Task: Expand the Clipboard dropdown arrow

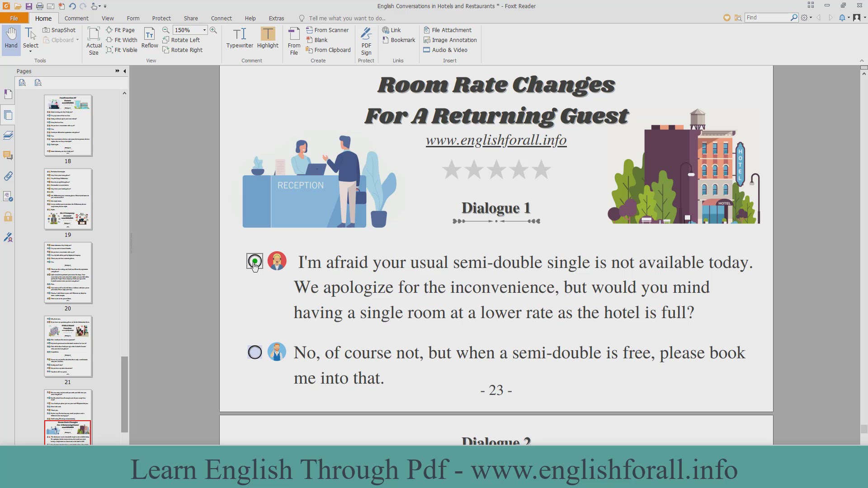Action: [77, 40]
